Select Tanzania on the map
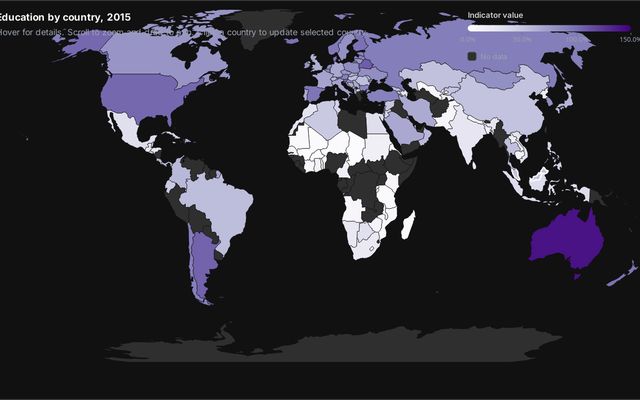640x400 pixels. 388,196
